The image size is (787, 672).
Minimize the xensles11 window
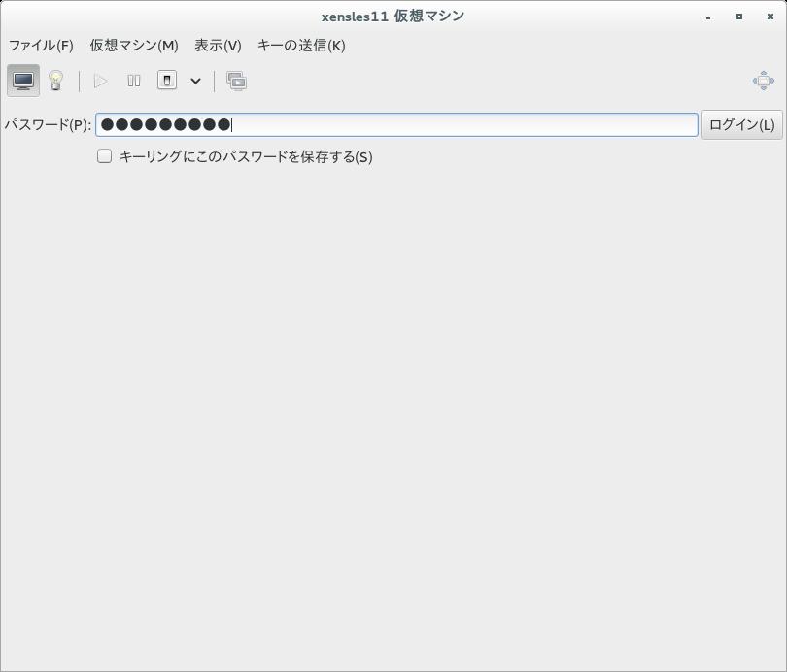coord(708,17)
